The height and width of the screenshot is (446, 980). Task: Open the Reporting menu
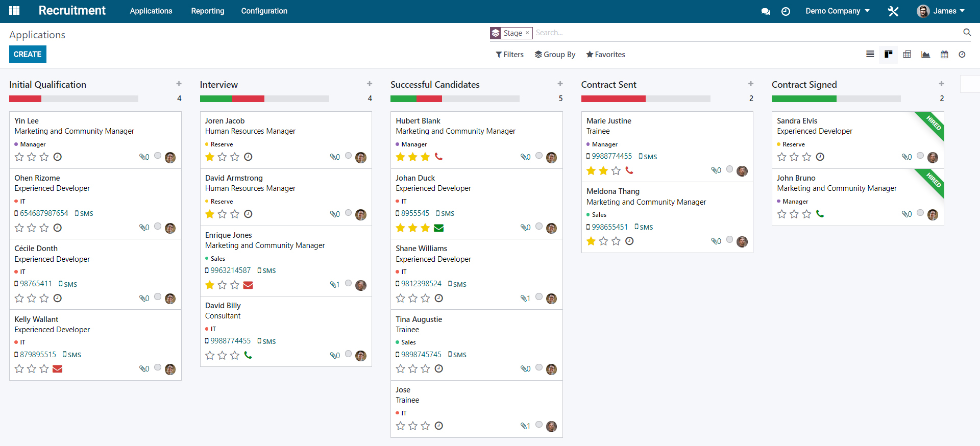[x=208, y=11]
